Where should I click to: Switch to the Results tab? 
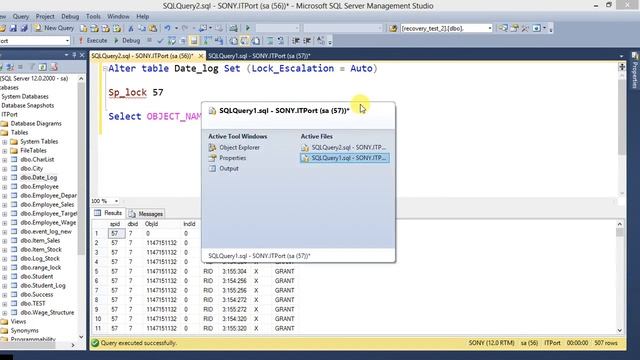click(x=108, y=213)
